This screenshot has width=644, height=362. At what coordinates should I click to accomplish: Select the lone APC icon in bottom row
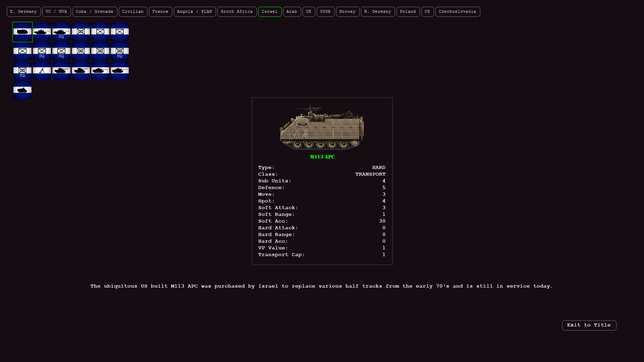[22, 90]
